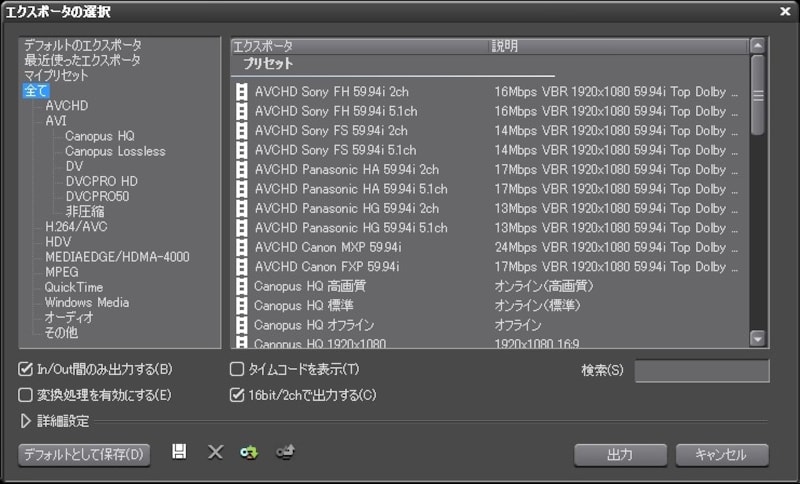Click film icon of AVCHD Sony FH 59.94i 5.1ch

[x=242, y=111]
